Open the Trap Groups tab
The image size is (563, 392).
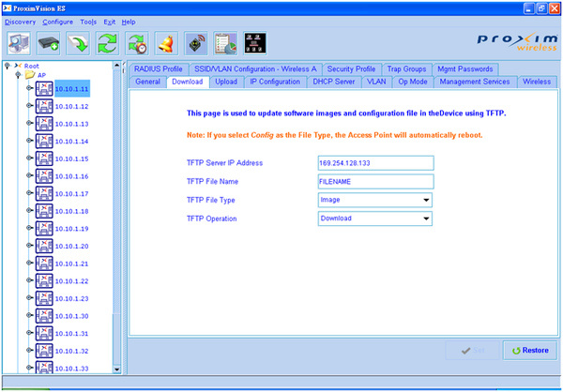406,68
